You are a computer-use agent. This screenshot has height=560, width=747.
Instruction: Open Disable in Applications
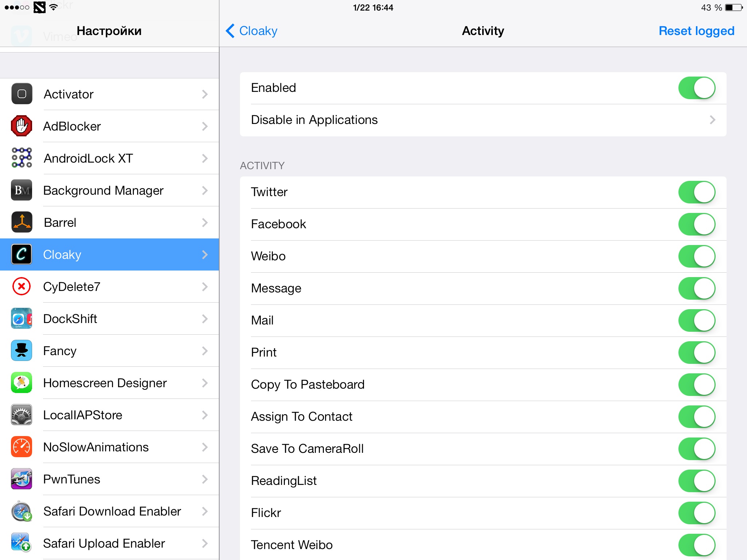(483, 120)
